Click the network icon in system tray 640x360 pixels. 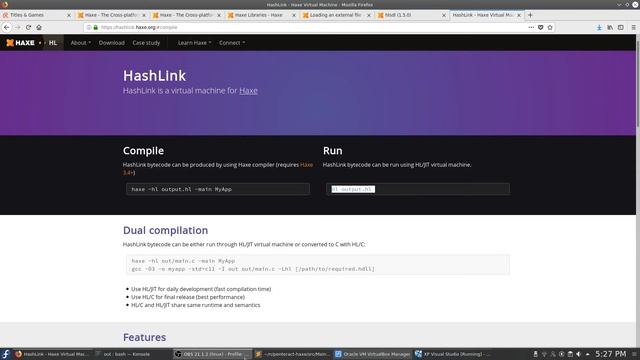pyautogui.click(x=544, y=354)
